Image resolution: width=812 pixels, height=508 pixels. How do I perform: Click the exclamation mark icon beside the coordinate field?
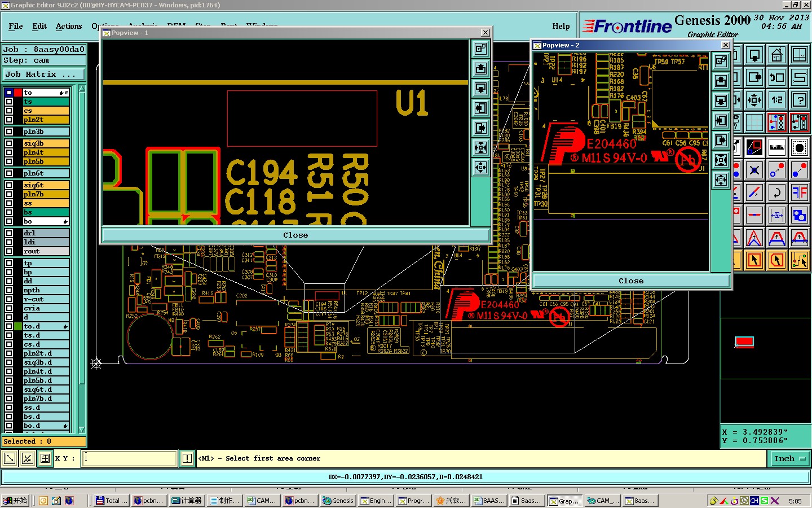(187, 458)
